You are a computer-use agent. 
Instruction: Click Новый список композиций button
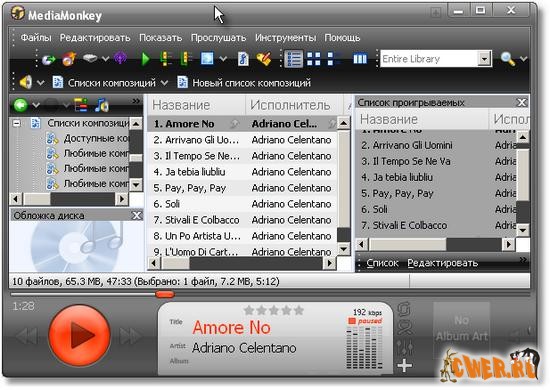pyautogui.click(x=244, y=83)
